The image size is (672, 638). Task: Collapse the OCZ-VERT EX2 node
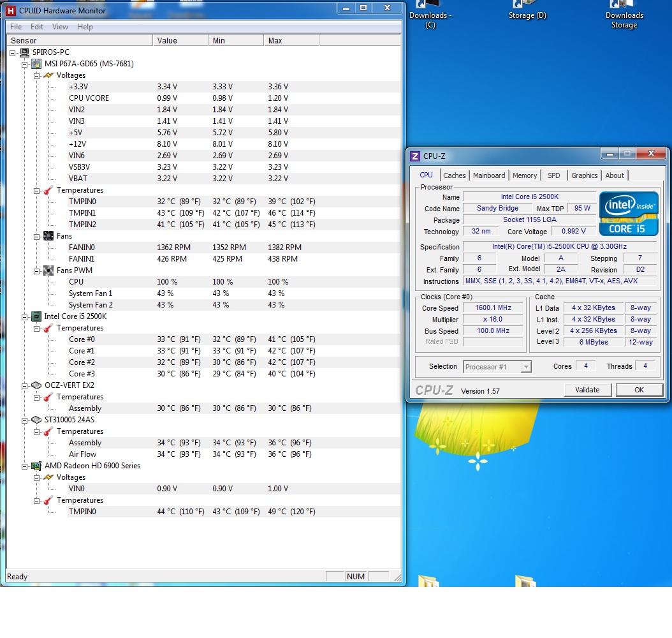(25, 386)
